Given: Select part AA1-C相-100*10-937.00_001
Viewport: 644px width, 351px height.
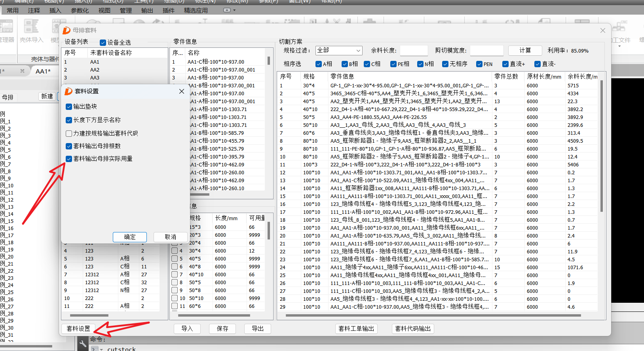Looking at the screenshot, I should click(x=221, y=70).
